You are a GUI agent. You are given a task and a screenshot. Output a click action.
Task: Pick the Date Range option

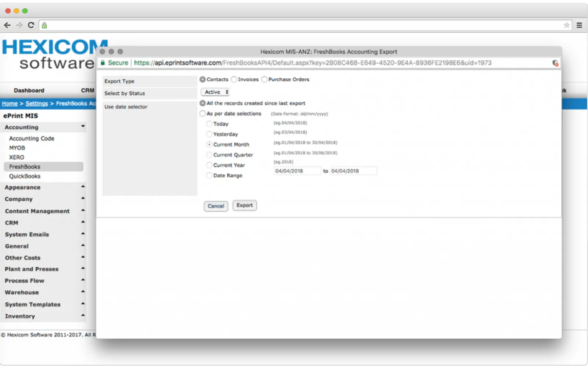coord(209,176)
